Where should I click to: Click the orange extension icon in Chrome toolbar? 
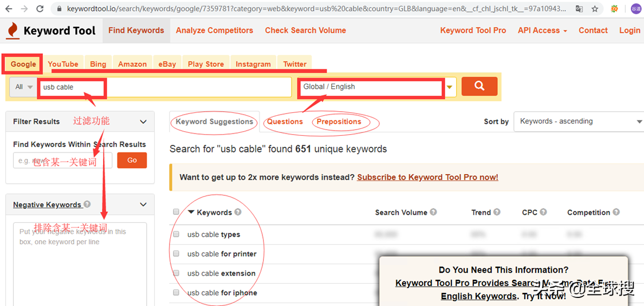point(615,8)
